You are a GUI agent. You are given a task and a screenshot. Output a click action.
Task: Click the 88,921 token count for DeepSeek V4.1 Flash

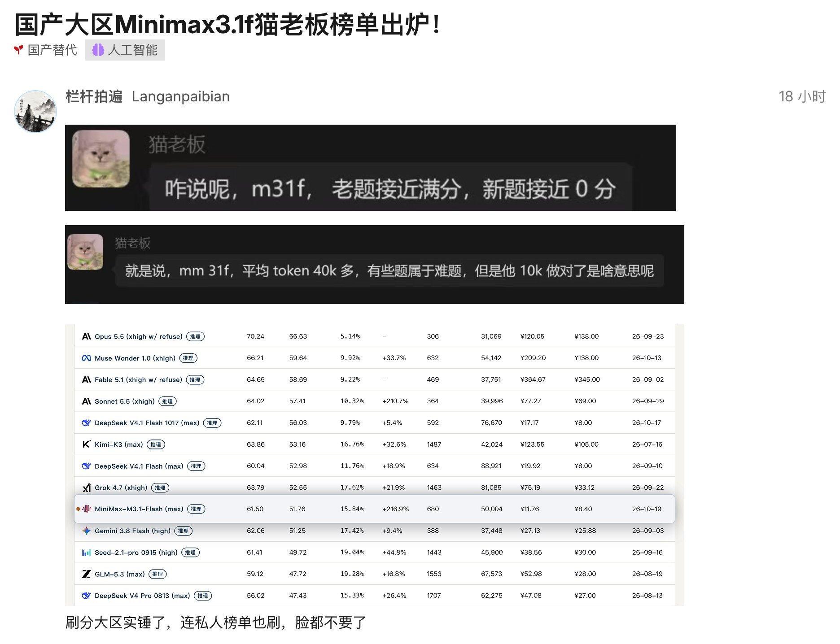point(491,466)
